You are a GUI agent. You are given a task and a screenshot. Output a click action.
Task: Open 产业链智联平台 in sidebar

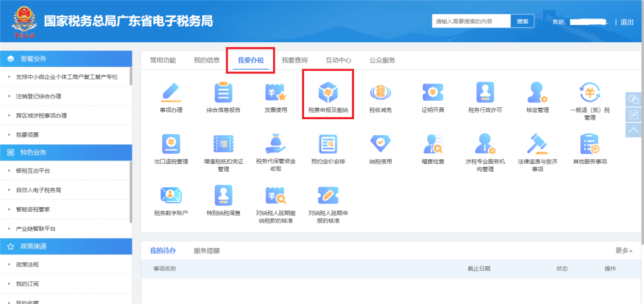pyautogui.click(x=36, y=228)
